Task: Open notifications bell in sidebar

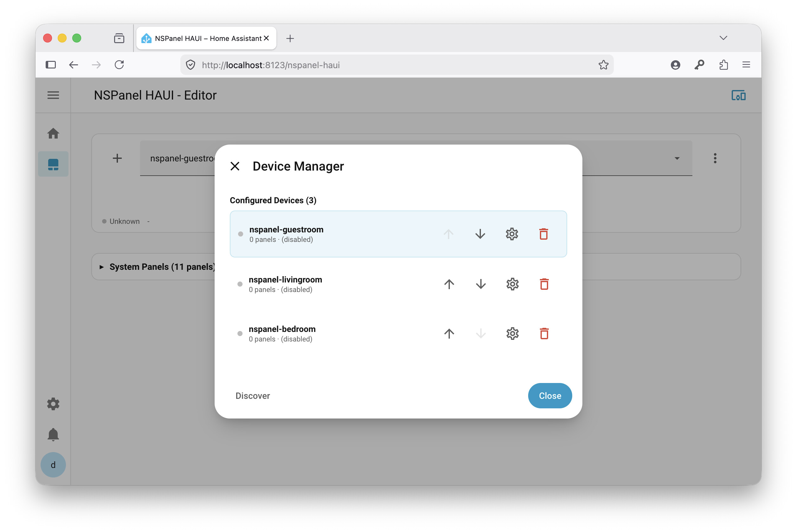Action: pyautogui.click(x=53, y=434)
